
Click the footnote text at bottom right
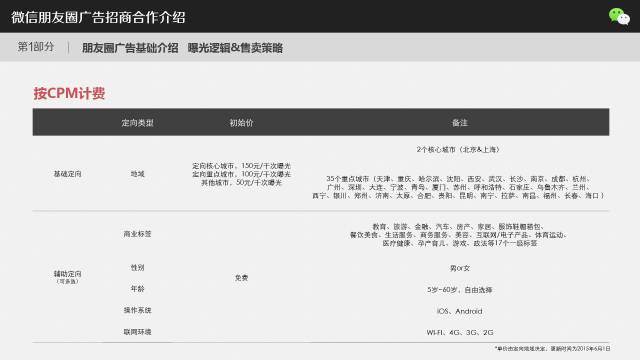point(552,349)
